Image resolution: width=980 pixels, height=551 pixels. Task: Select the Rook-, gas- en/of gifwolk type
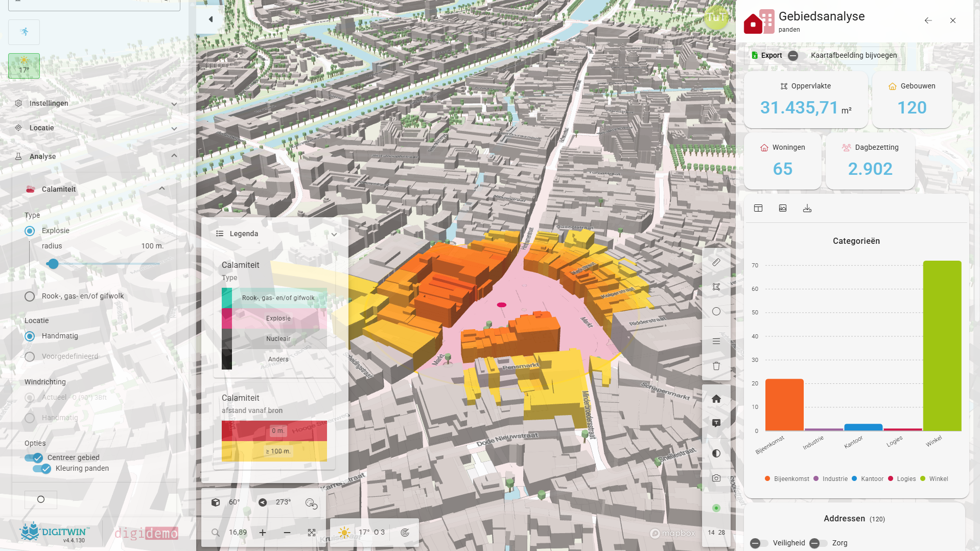pos(30,296)
